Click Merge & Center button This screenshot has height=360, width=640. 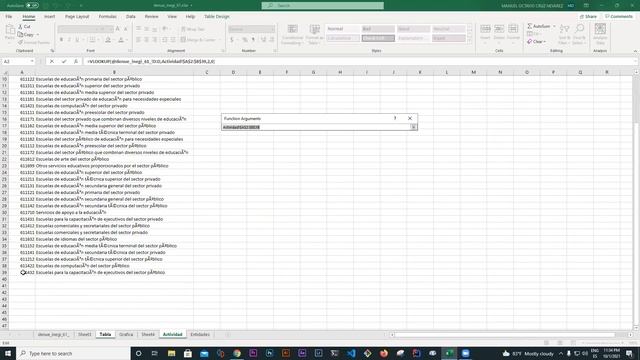click(x=198, y=40)
